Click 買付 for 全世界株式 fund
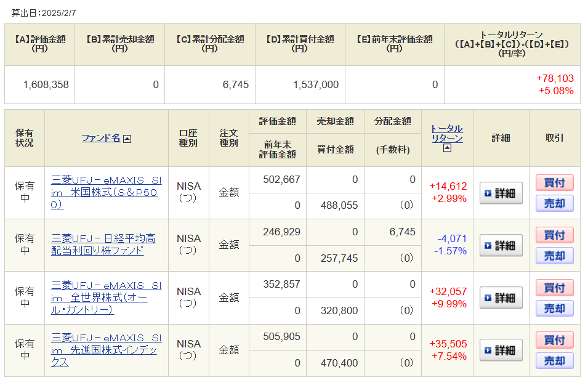The height and width of the screenshot is (385, 588). click(555, 288)
